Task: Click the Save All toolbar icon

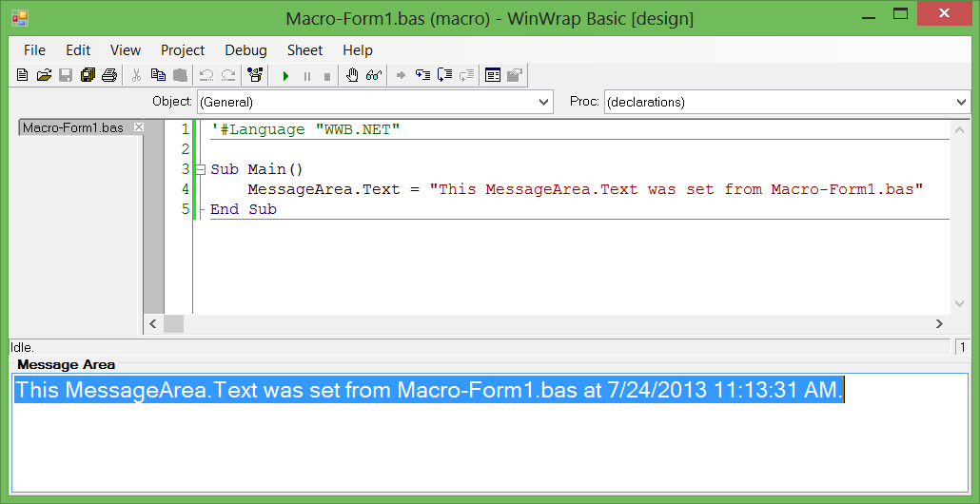Action: point(88,76)
